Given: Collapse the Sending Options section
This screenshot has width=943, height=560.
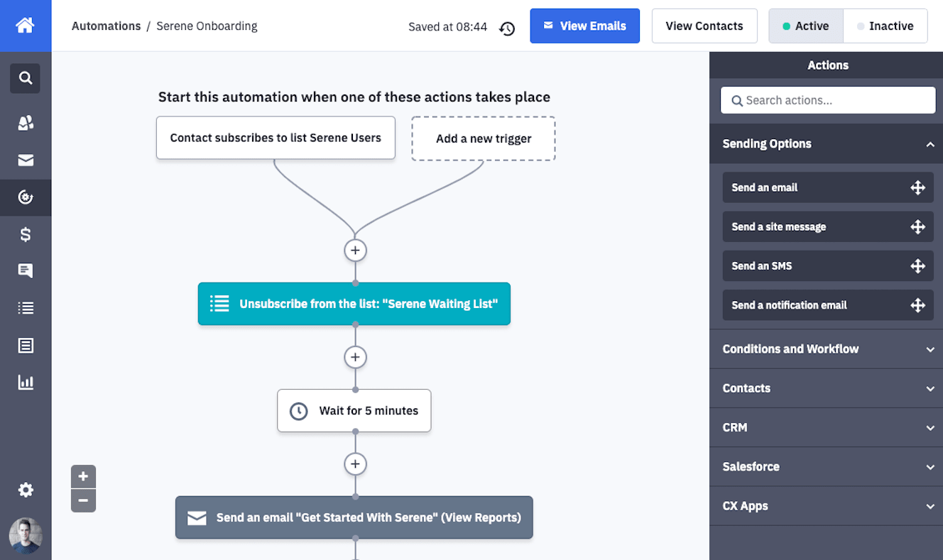Looking at the screenshot, I should (x=930, y=144).
